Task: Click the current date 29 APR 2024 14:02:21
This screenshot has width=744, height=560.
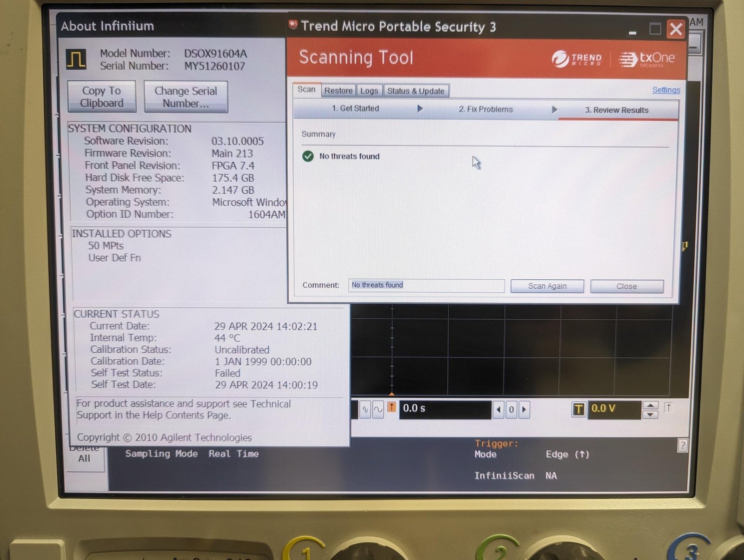Action: point(266,327)
